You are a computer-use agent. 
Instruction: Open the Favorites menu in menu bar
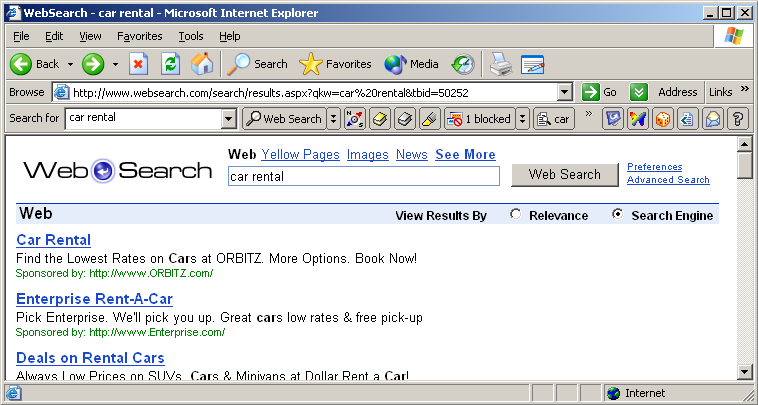pos(140,36)
